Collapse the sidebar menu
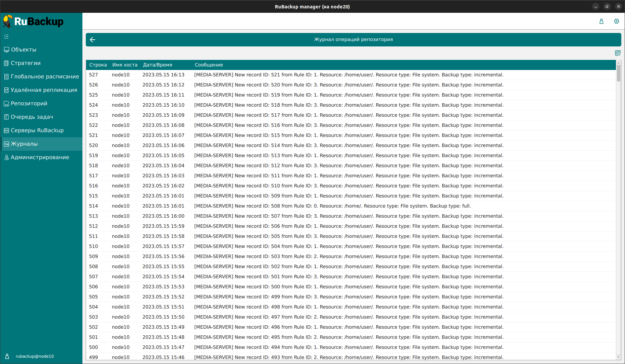This screenshot has width=625, height=364. tap(6, 36)
